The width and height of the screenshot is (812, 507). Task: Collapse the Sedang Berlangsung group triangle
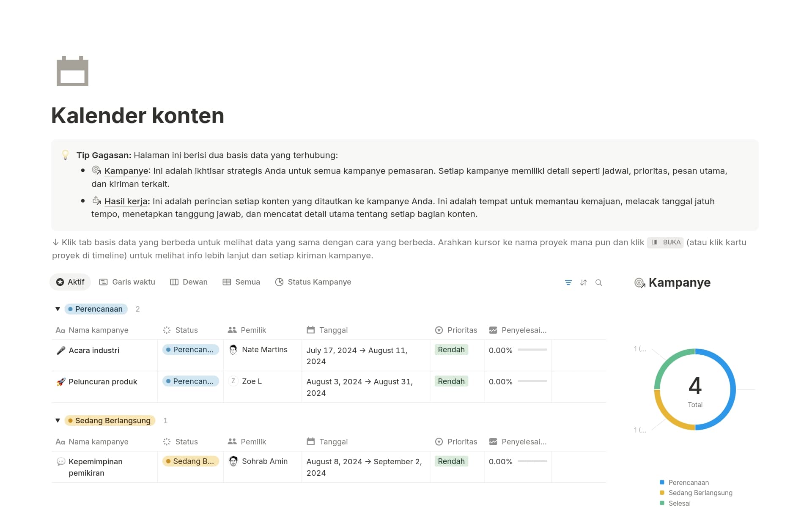pyautogui.click(x=58, y=421)
